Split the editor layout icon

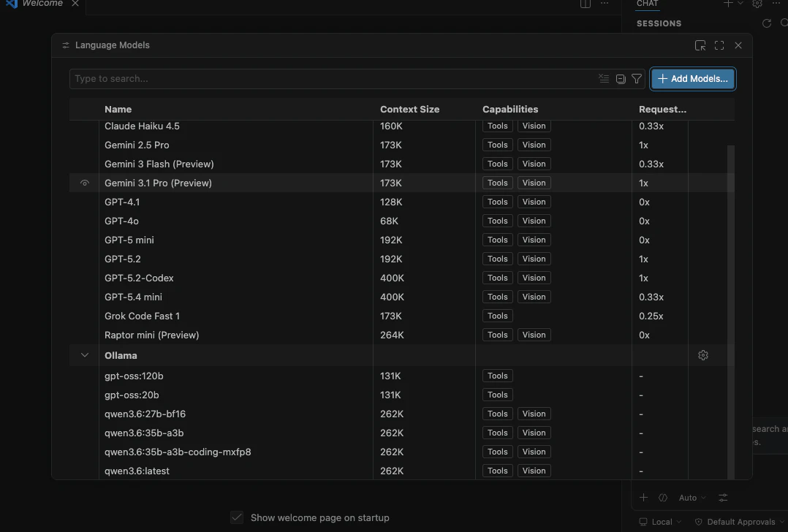coord(586,4)
